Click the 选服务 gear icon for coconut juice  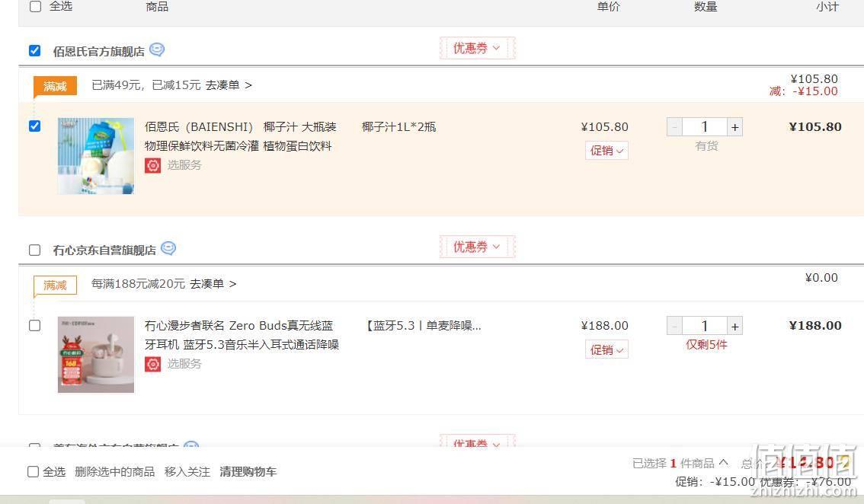pyautogui.click(x=152, y=165)
